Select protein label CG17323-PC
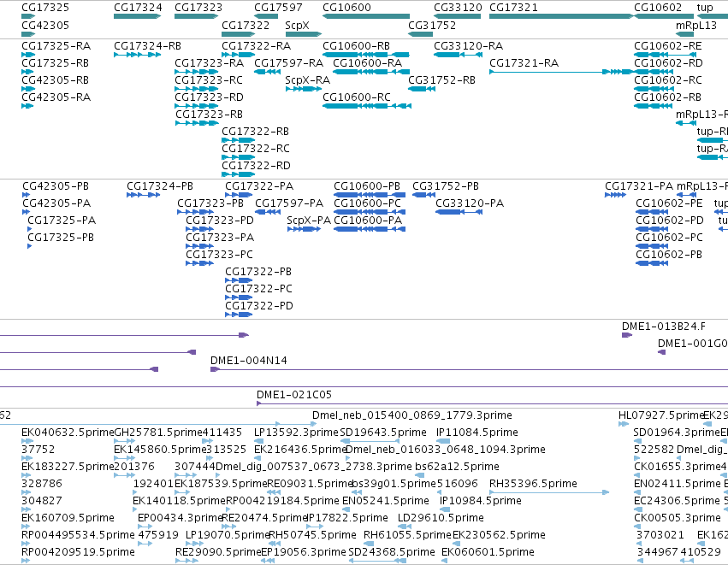The width and height of the screenshot is (728, 565). (x=220, y=255)
